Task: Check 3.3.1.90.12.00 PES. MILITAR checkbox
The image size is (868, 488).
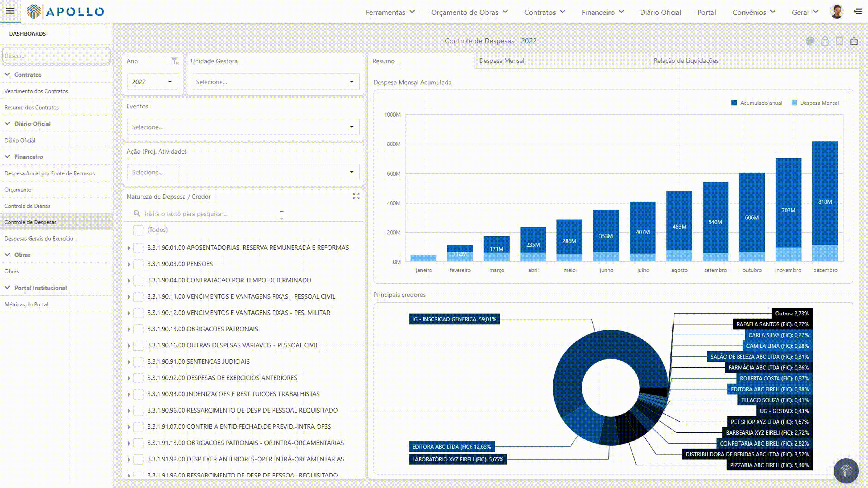Action: (138, 313)
